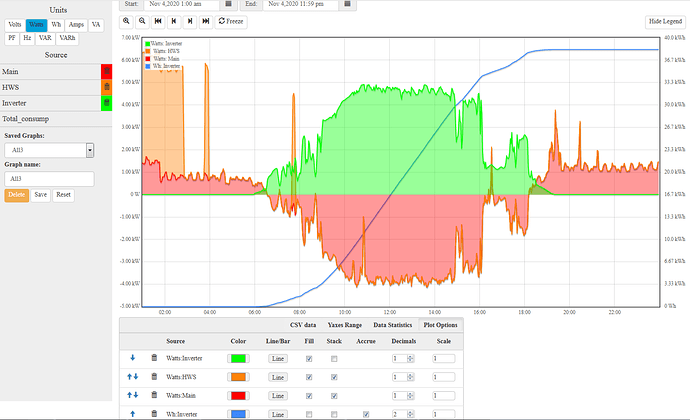Screen dimensions: 690x420
Task: Delete the Watts:Main plot row
Action: click(154, 395)
